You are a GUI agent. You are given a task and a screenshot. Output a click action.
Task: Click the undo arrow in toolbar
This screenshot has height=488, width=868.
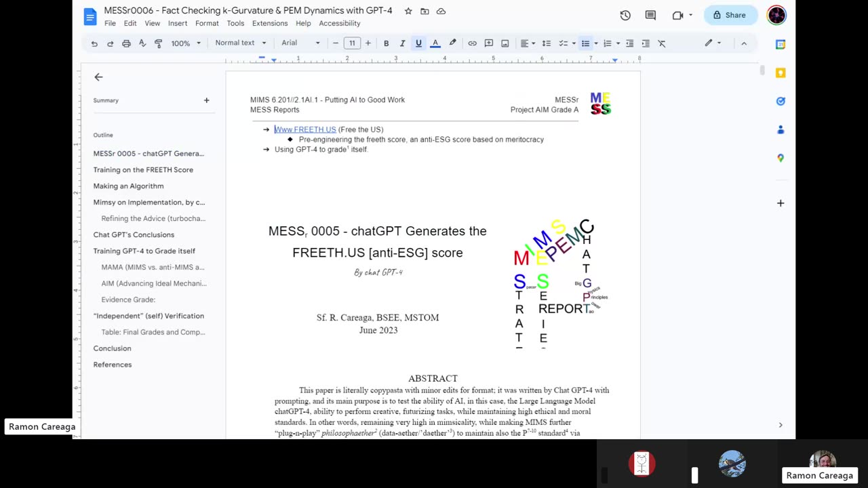(94, 43)
